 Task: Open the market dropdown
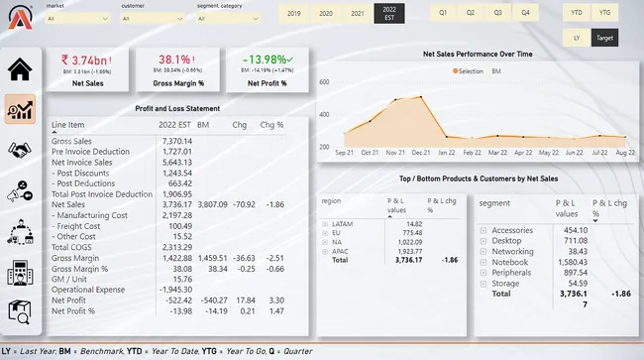coord(77,19)
